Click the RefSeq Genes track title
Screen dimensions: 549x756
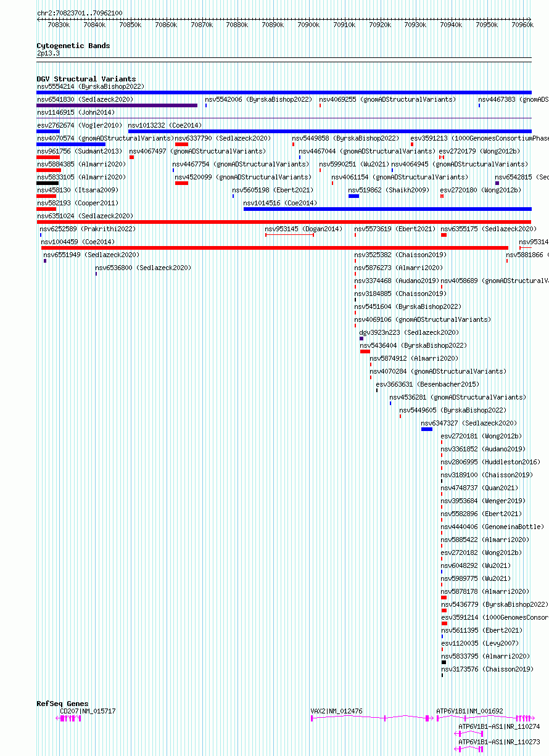tap(62, 704)
